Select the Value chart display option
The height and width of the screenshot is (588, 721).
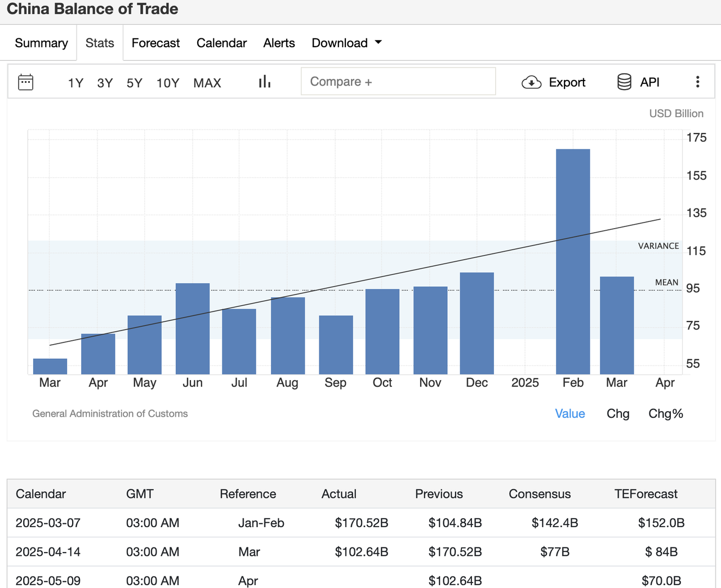[569, 413]
